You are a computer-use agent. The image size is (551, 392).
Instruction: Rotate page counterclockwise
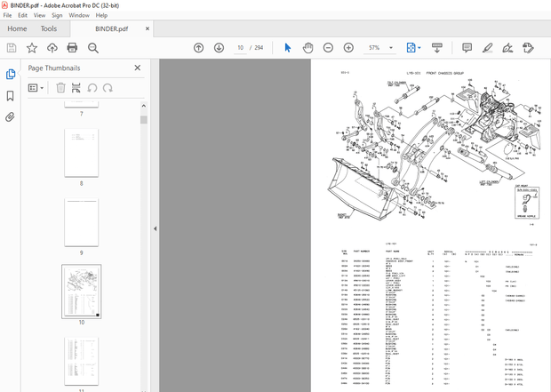tap(92, 88)
